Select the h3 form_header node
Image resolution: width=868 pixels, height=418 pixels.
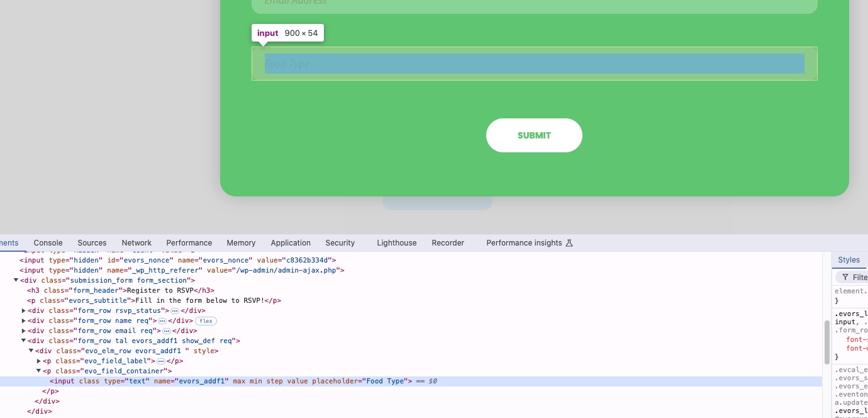[121, 290]
